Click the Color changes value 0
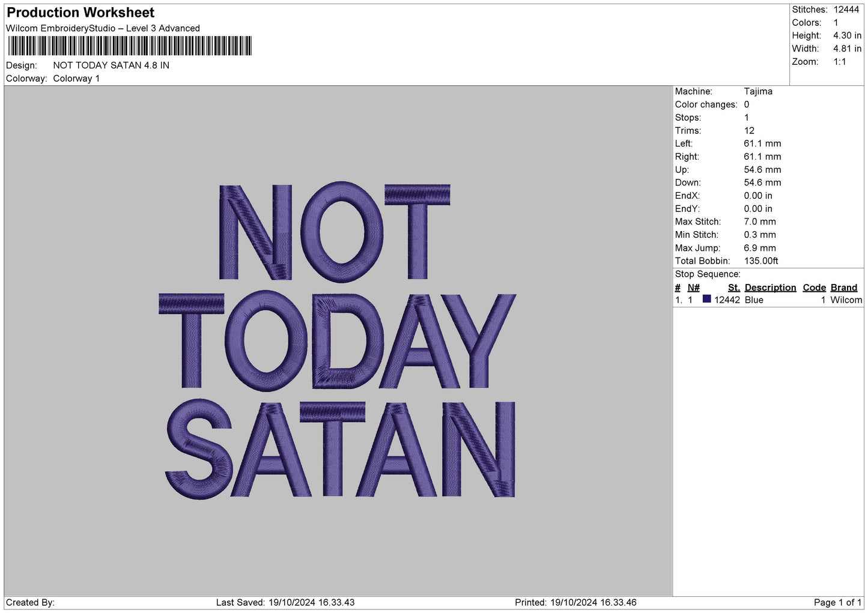The image size is (868, 613). click(747, 104)
